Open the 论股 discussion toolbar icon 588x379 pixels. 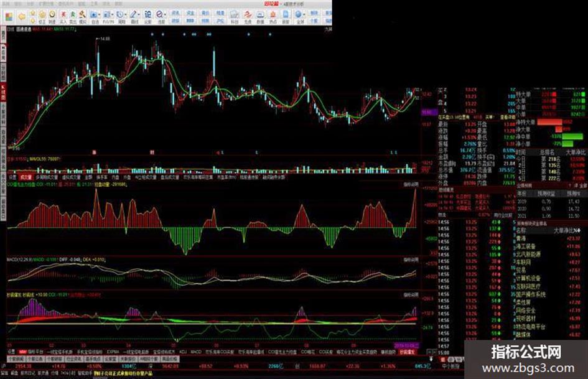(147, 17)
